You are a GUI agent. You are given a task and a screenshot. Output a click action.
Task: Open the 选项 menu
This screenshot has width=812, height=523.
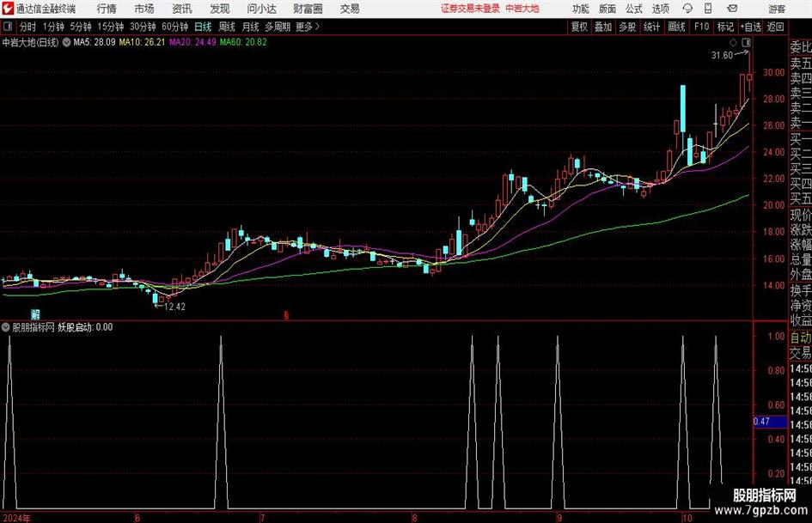(660, 9)
